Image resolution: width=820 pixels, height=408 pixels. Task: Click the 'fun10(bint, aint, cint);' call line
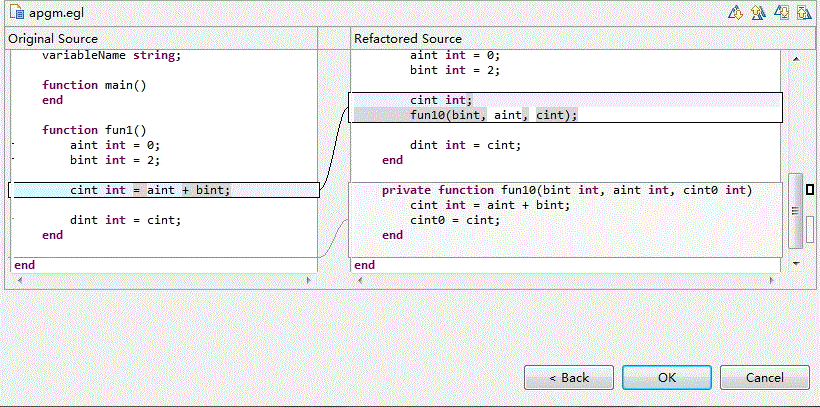coord(494,115)
